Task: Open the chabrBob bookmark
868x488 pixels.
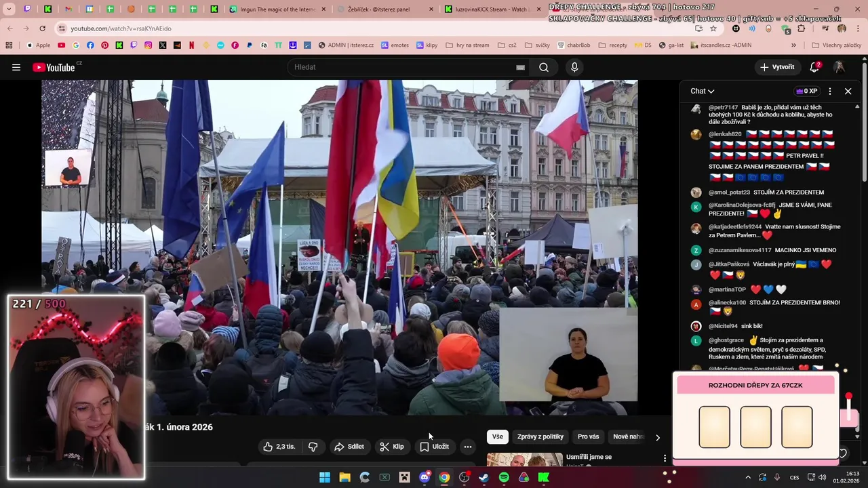Action: click(x=574, y=45)
